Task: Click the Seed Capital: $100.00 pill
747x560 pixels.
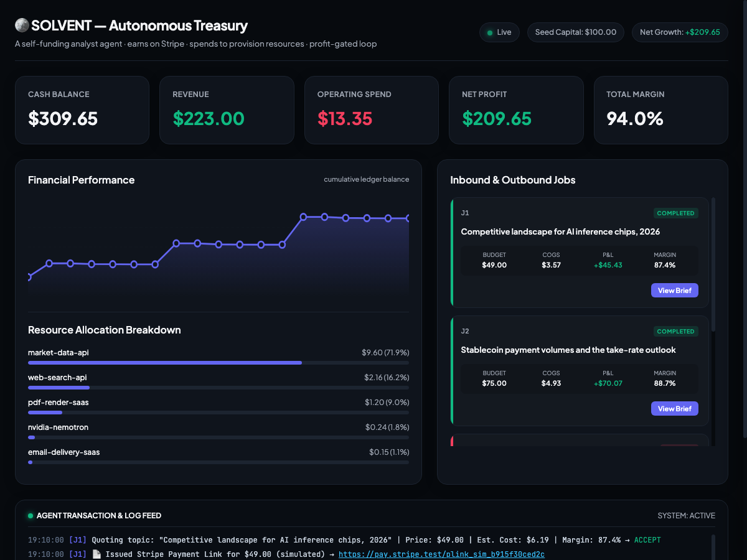Action: tap(576, 32)
